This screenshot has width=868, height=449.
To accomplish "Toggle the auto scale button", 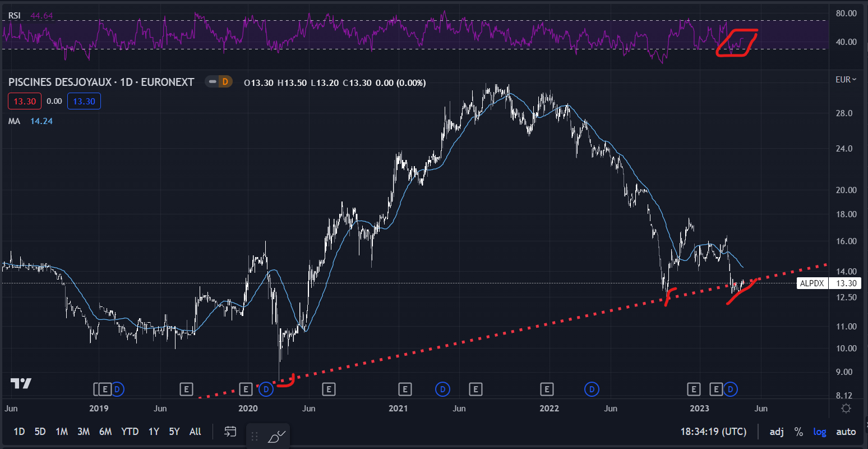I will [x=846, y=432].
